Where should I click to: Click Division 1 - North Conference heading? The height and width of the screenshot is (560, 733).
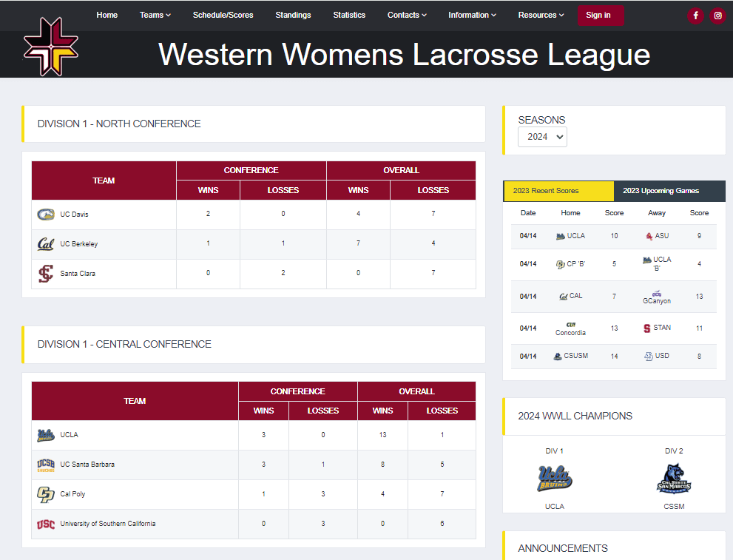pyautogui.click(x=119, y=124)
